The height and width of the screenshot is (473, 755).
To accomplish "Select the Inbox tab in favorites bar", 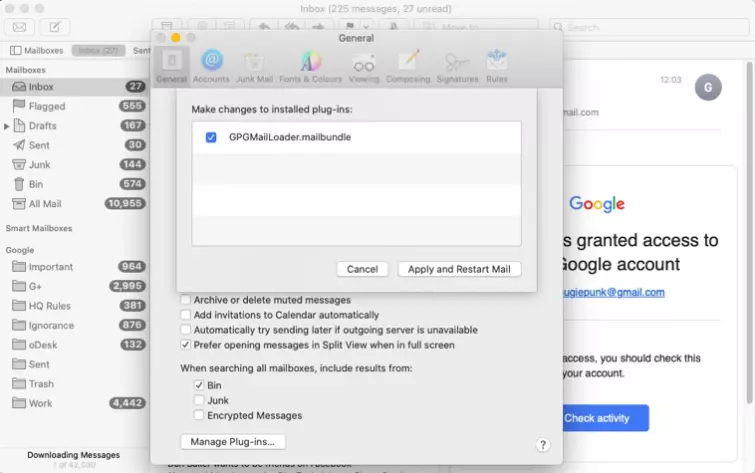I will coord(98,50).
